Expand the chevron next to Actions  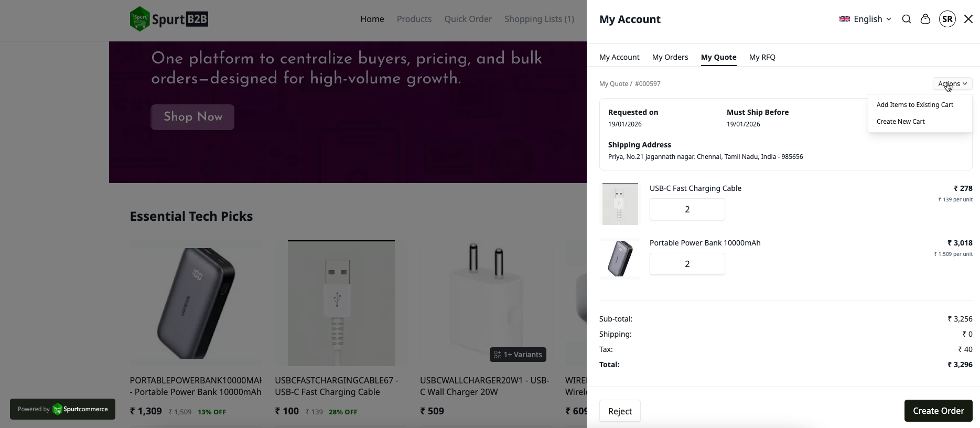coord(965,83)
